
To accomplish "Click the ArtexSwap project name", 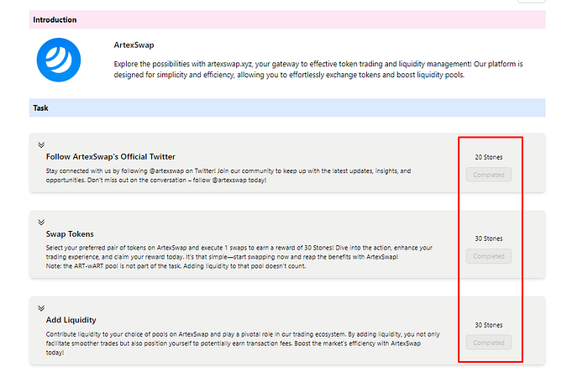I will pos(134,45).
